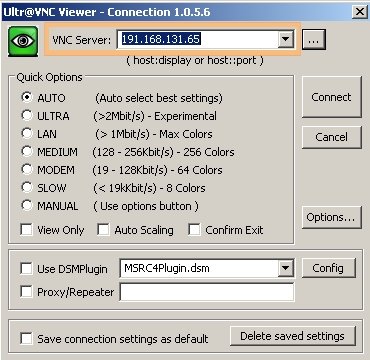Click the Proxy/Repeater text field
The width and height of the screenshot is (370, 360).
pyautogui.click(x=207, y=292)
